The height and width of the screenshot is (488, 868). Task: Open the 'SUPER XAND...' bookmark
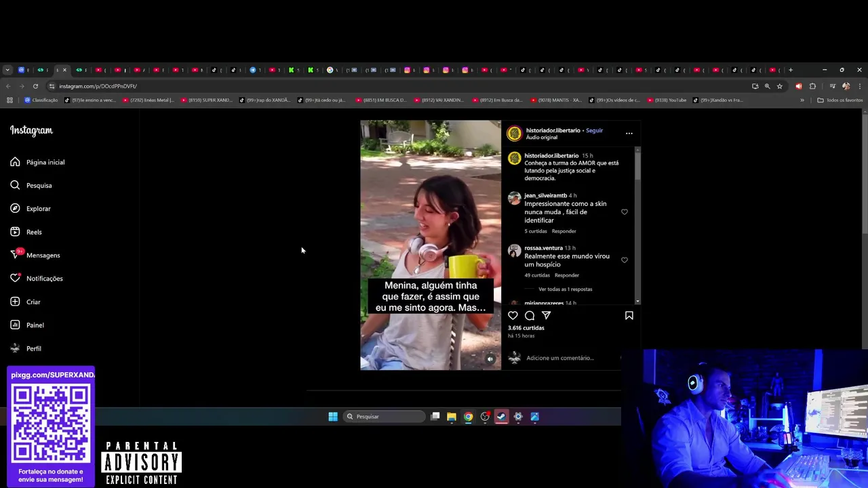pyautogui.click(x=206, y=100)
